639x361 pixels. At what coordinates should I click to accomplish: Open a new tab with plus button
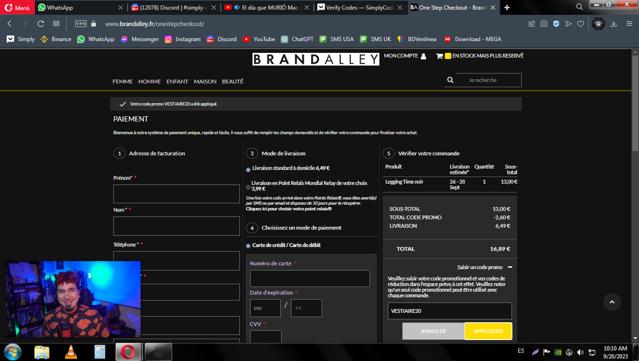tap(507, 7)
